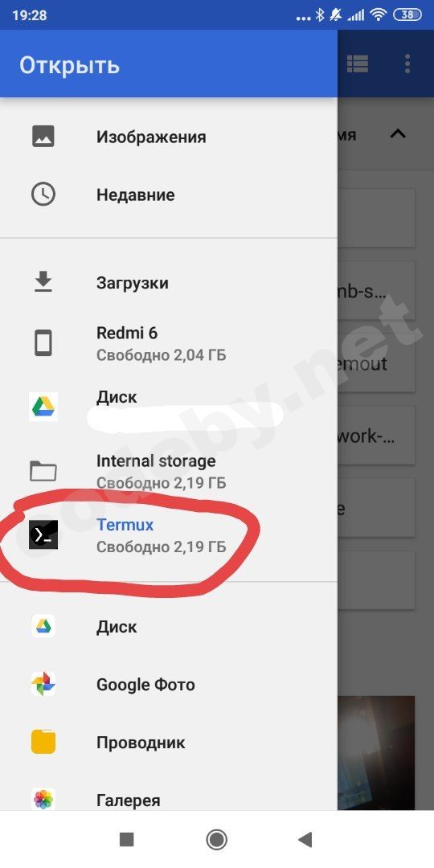Screen dimensions: 434x868
Task: Open the Google Фото pinwheel icon
Action: tap(43, 684)
